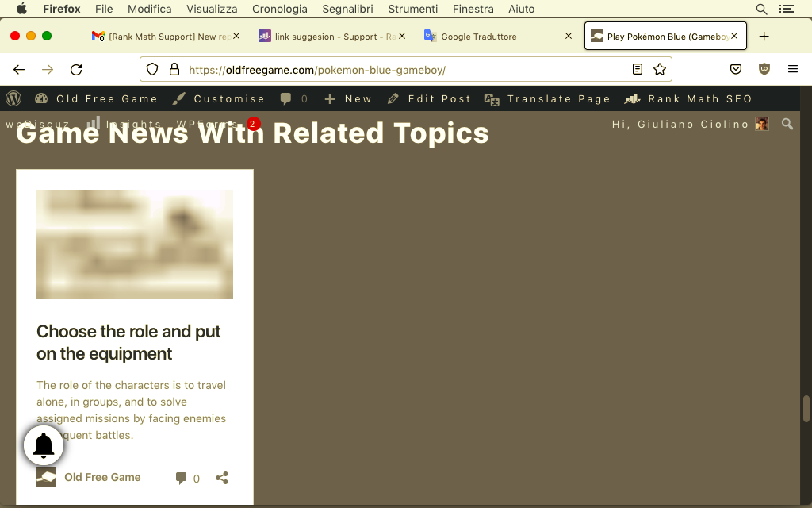Open the blurred post thumbnail image
Image resolution: width=812 pixels, height=508 pixels.
(135, 244)
